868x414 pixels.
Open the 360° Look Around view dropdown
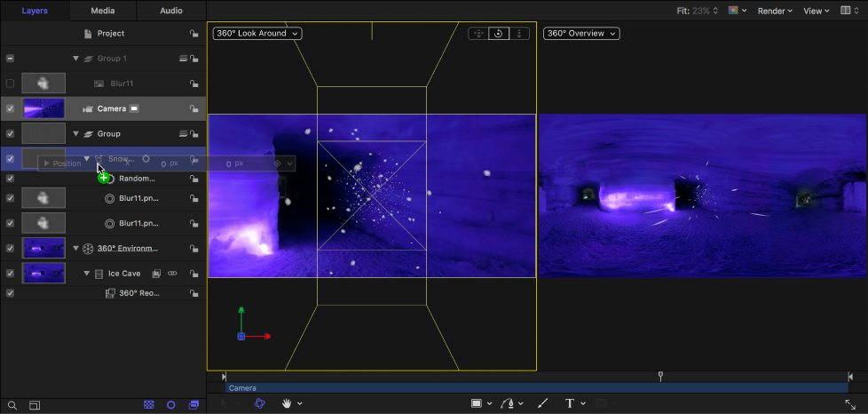tap(257, 33)
